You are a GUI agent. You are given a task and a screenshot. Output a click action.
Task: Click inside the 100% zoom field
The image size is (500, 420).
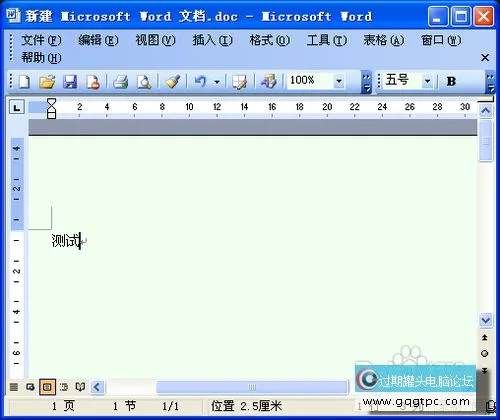click(x=310, y=81)
